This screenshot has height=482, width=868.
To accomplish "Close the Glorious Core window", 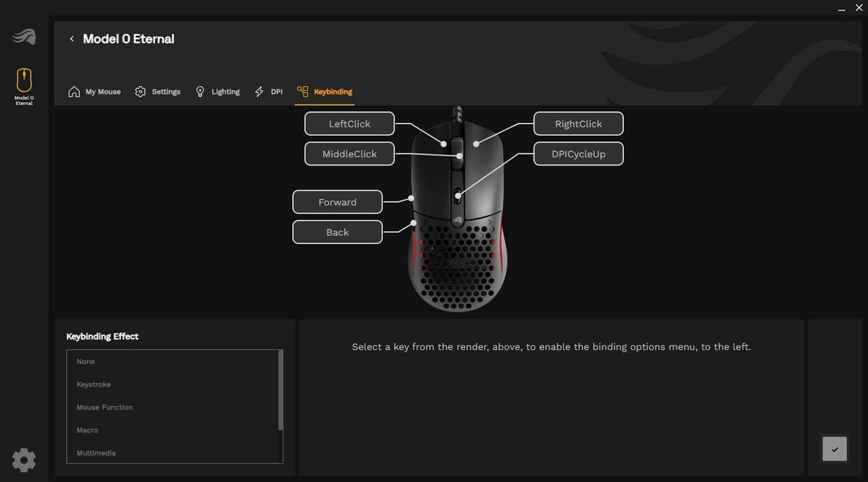I will coord(858,7).
